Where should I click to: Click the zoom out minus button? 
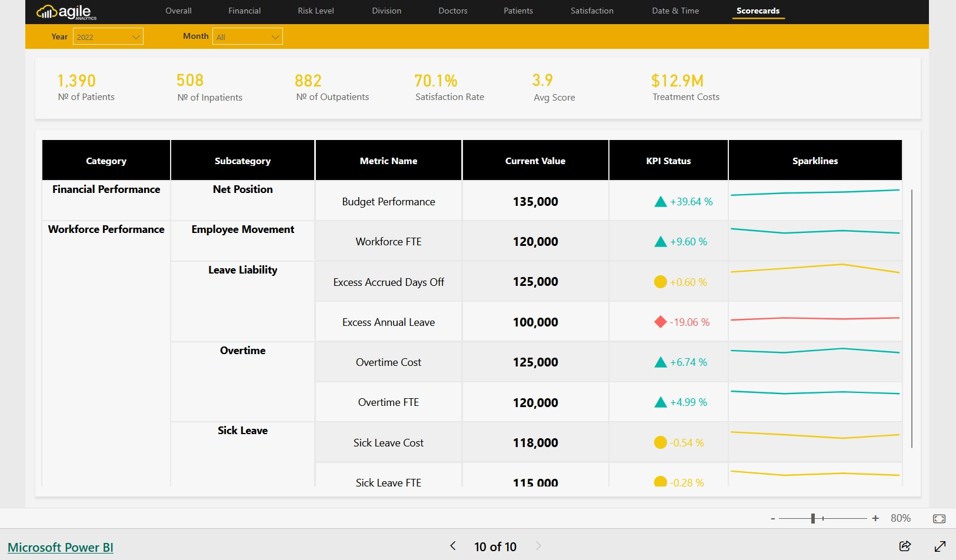pyautogui.click(x=772, y=518)
